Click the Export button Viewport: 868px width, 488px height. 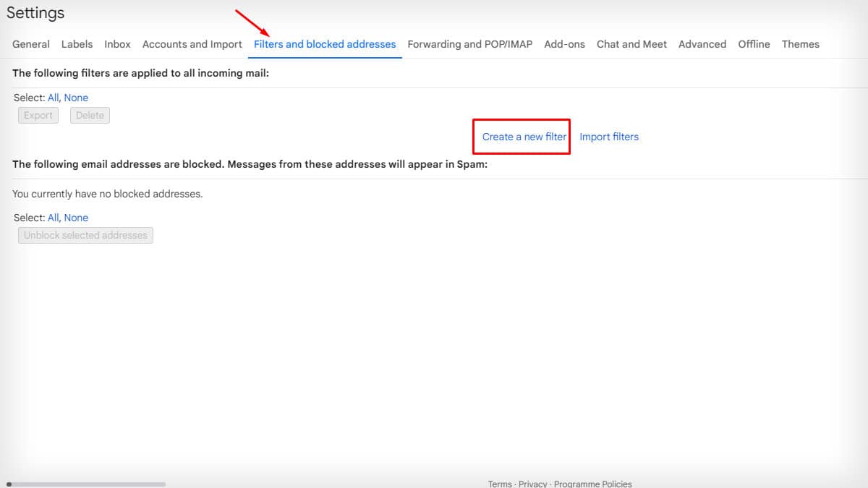point(38,115)
